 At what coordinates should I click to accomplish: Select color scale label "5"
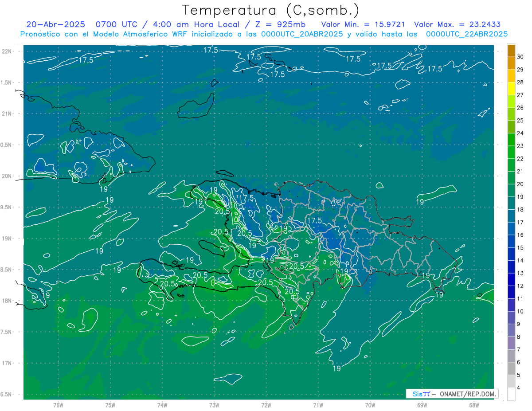pyautogui.click(x=519, y=375)
